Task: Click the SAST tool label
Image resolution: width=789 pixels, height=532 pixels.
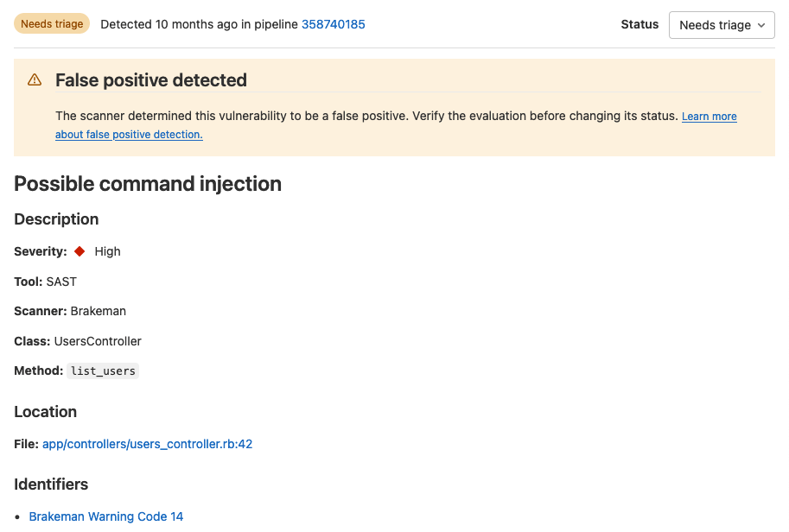Action: click(x=60, y=281)
